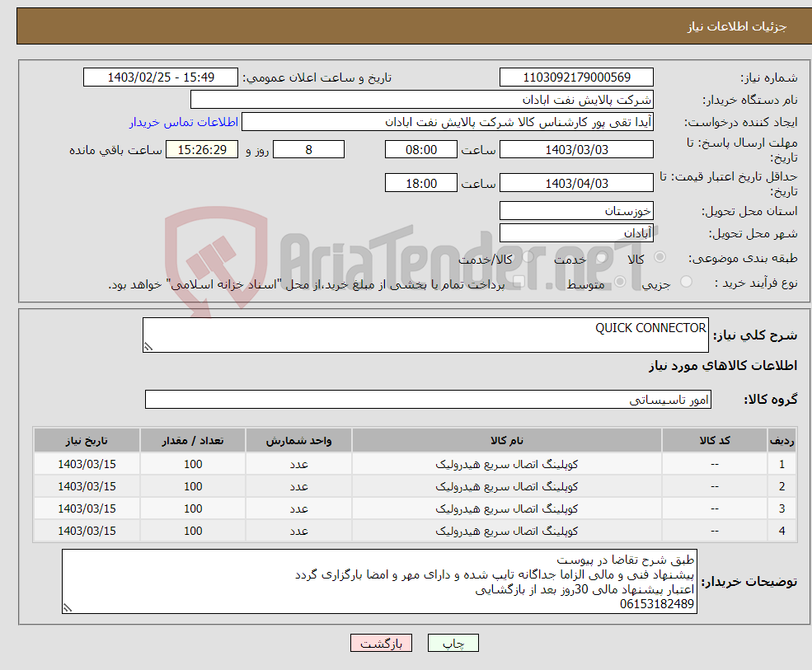Click the تعداد / مقدار column header
This screenshot has height=670, width=812.
click(x=193, y=441)
